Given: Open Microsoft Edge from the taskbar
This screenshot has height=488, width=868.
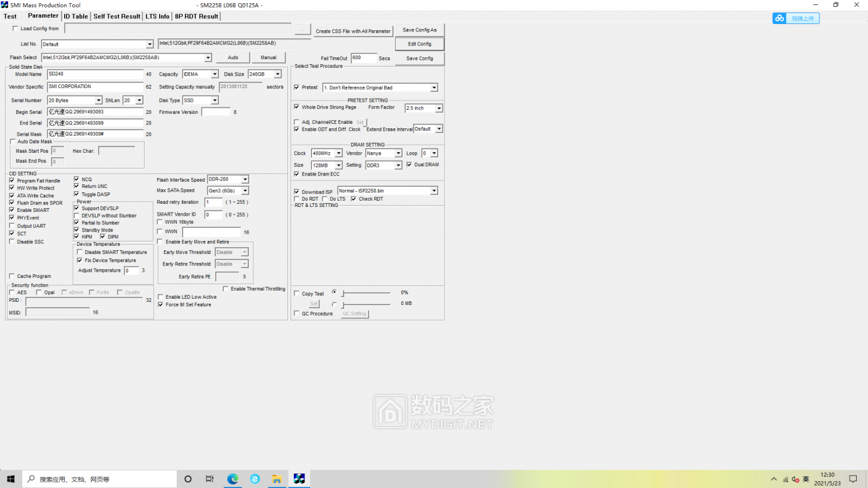Looking at the screenshot, I should tap(233, 479).
